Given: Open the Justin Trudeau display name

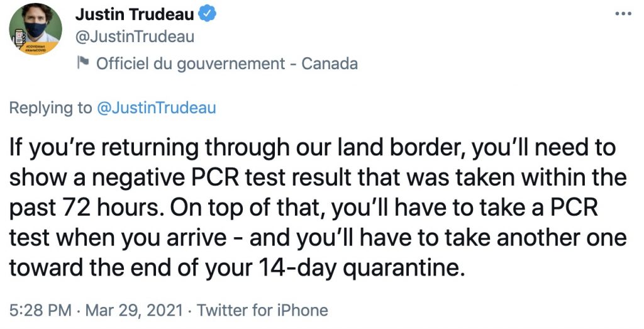Looking at the screenshot, I should tap(135, 14).
